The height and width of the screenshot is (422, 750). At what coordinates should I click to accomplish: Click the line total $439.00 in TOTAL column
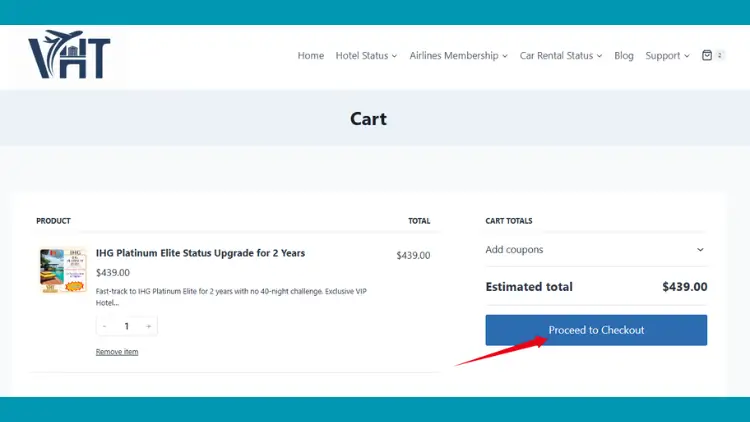[413, 255]
